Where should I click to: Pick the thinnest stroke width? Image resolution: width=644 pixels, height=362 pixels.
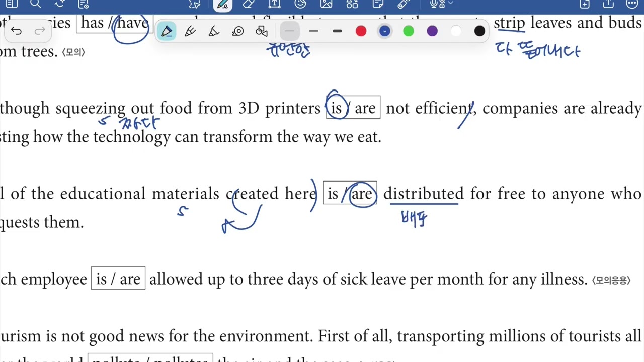point(290,31)
